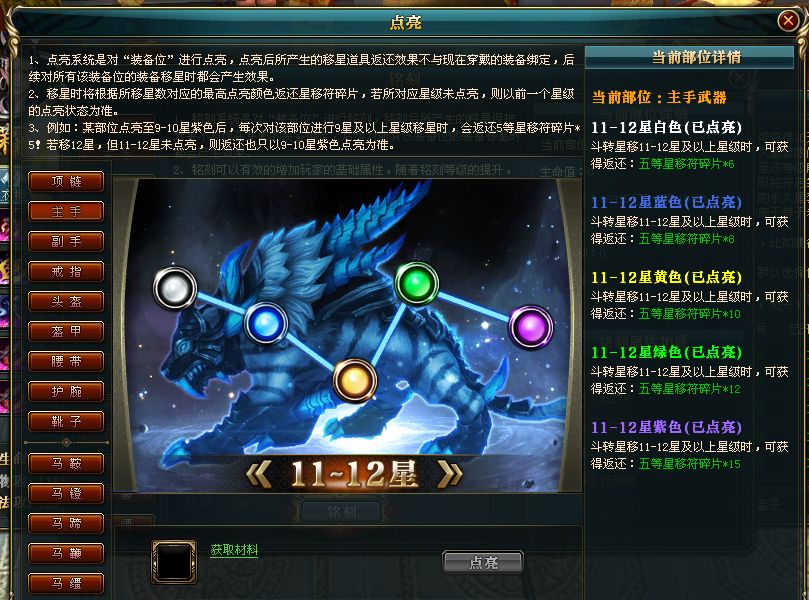Switch to the 靴子 equipment slot
This screenshot has height=600, width=809.
click(x=66, y=421)
